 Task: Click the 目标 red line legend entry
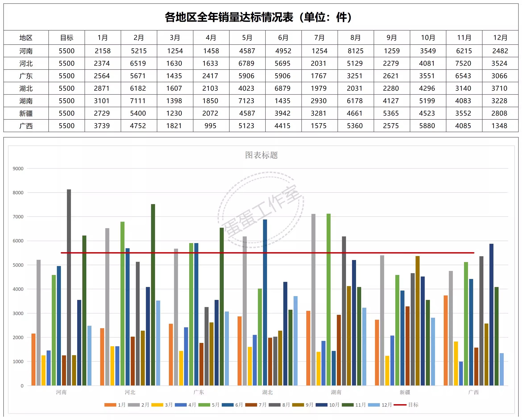[406, 405]
